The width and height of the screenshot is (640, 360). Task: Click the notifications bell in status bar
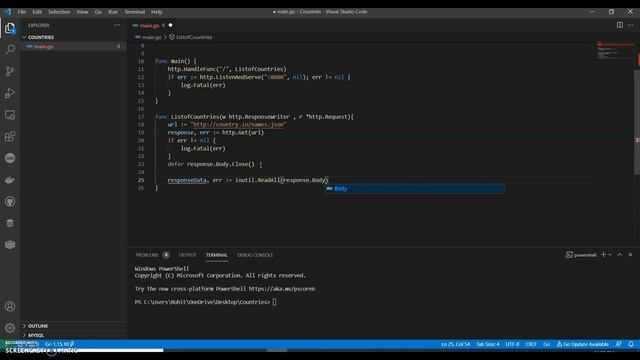[x=631, y=344]
